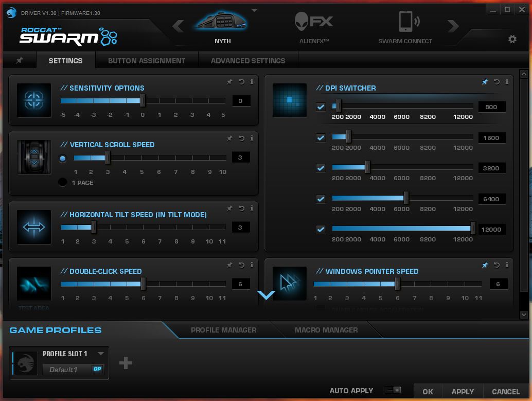Click the pin icon left of Settings tab
532x401 pixels.
20,61
